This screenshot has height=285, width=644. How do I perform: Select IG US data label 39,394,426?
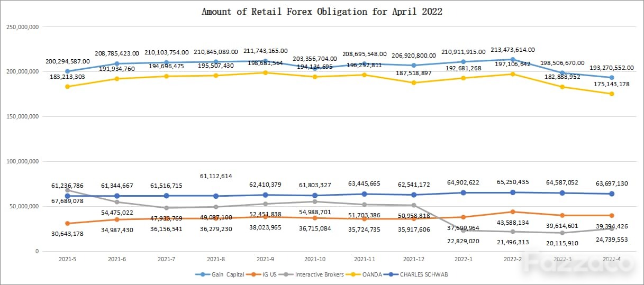pyautogui.click(x=612, y=227)
